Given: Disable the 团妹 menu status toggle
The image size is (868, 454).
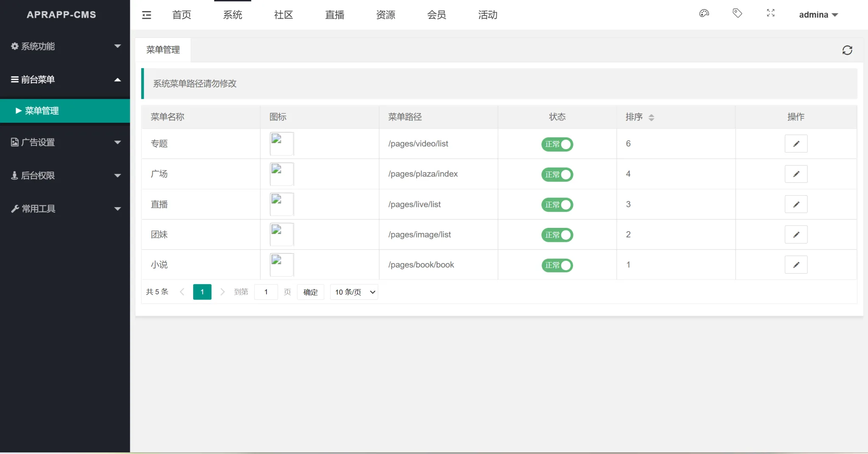Looking at the screenshot, I should pos(557,235).
